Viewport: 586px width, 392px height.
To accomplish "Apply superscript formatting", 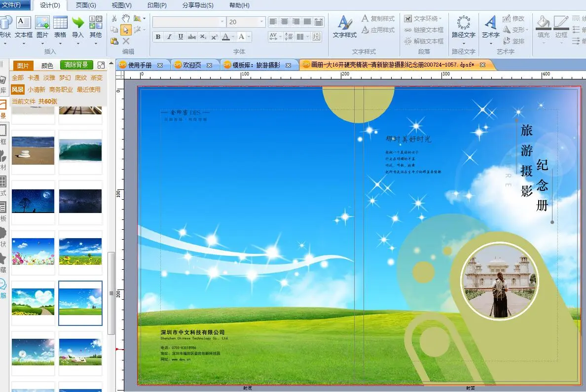I will (x=214, y=36).
